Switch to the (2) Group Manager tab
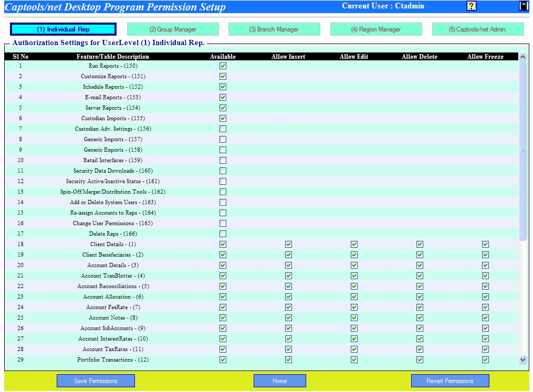The height and width of the screenshot is (392, 533). [x=173, y=29]
